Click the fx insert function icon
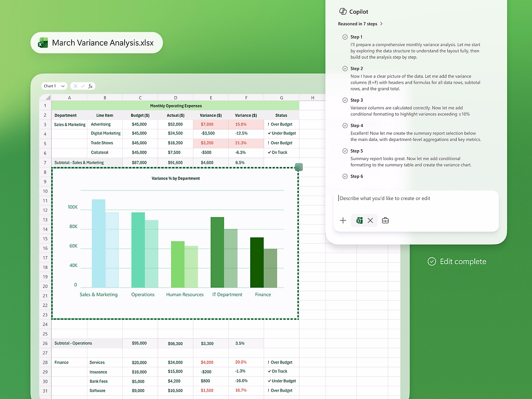The height and width of the screenshot is (399, 532). pos(91,86)
